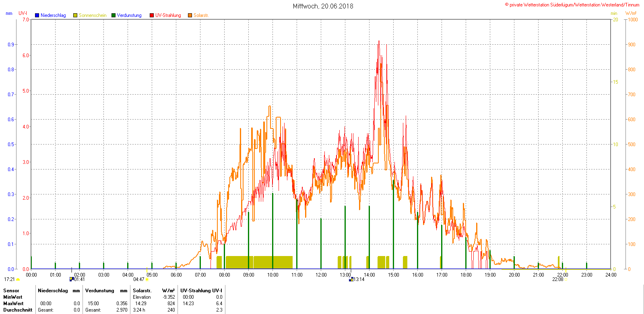The width and height of the screenshot is (644, 314).
Task: Click the 17:21 time label
Action: [10, 279]
